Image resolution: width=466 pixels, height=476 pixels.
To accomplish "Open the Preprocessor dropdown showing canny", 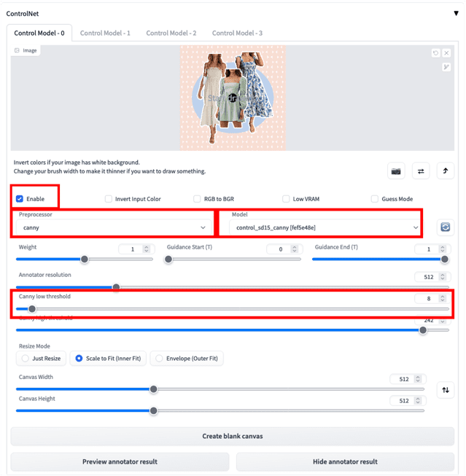I will click(x=112, y=228).
